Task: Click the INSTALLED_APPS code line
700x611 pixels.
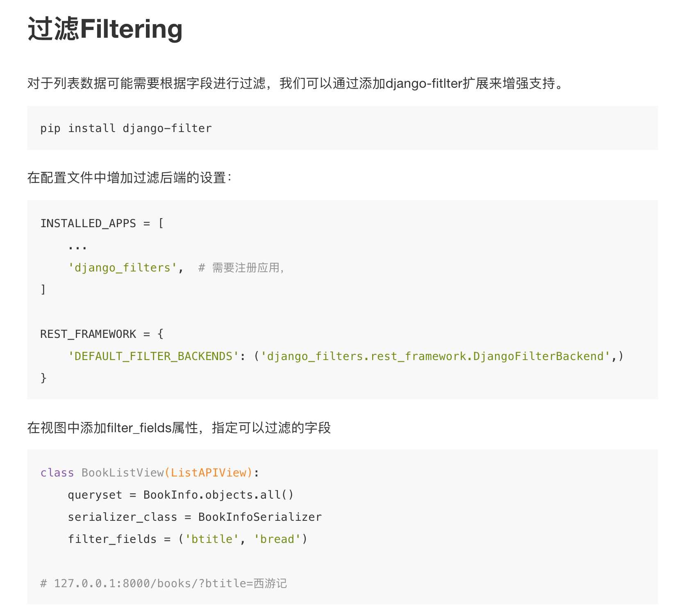Action: [x=102, y=223]
